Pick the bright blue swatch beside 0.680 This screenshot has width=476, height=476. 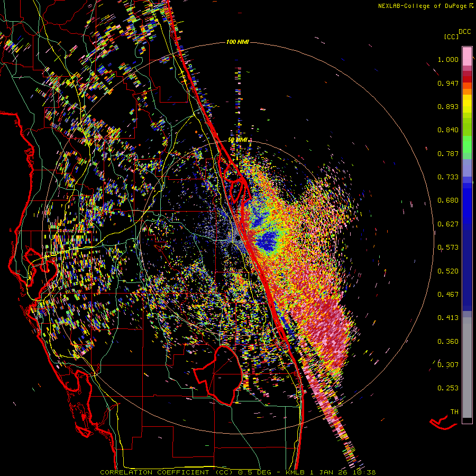[x=467, y=204]
